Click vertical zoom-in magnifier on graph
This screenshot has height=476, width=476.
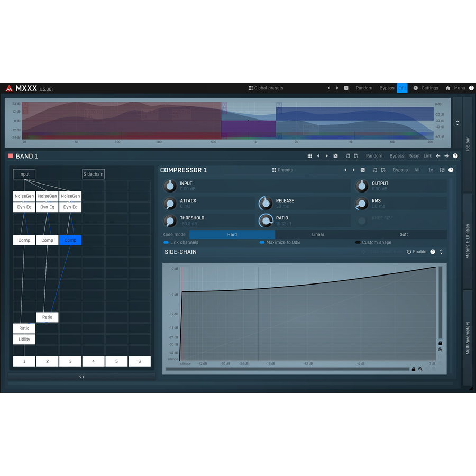(440, 350)
